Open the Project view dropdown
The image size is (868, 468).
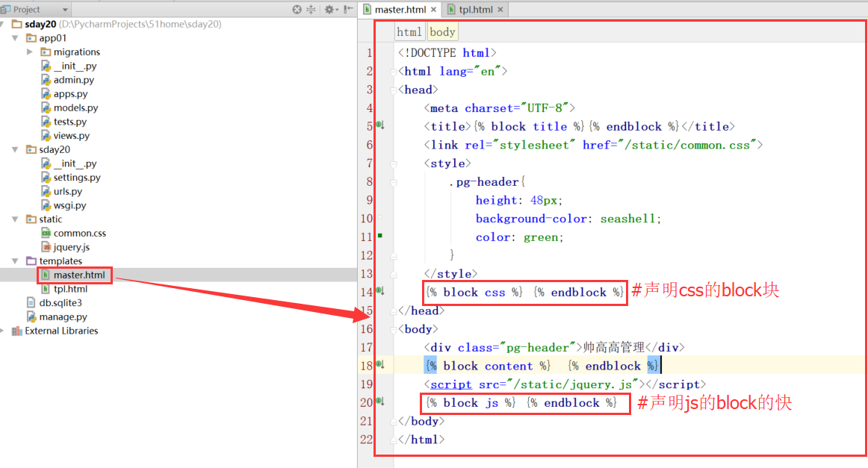point(65,10)
